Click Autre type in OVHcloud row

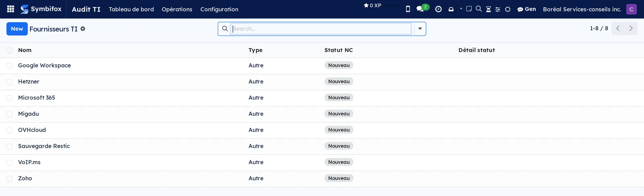tap(256, 130)
